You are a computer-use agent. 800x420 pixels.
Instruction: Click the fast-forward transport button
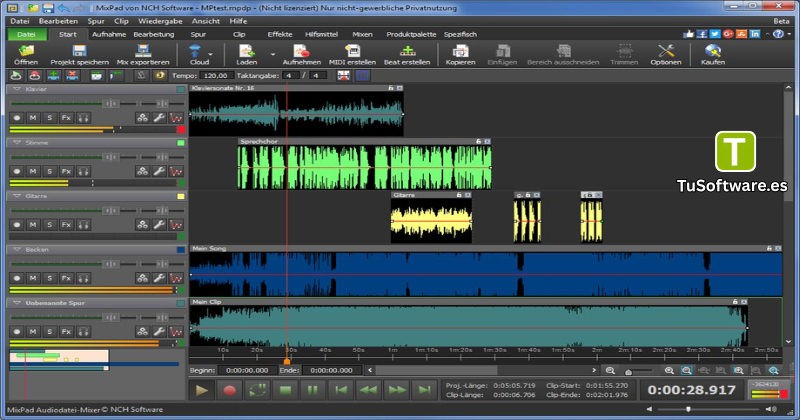(x=396, y=390)
